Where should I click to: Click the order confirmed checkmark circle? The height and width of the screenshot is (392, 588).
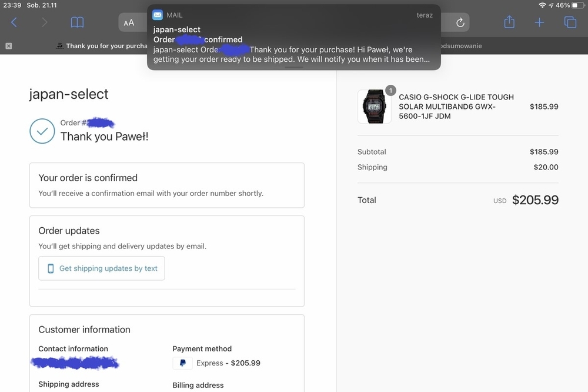coord(42,131)
